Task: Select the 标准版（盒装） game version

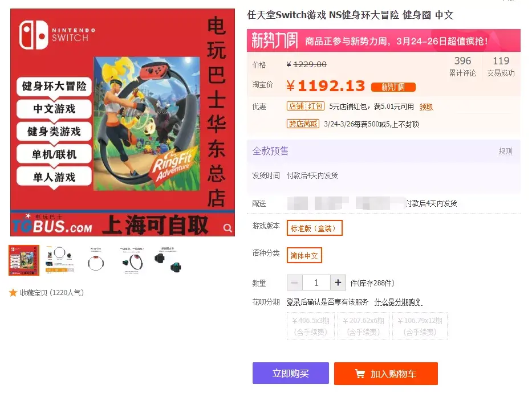Action: pyautogui.click(x=315, y=228)
